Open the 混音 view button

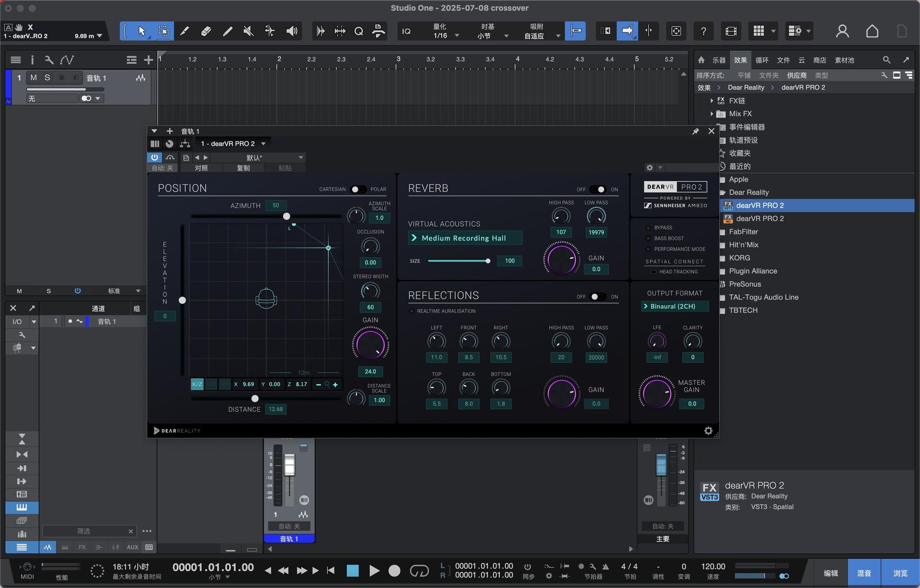click(864, 573)
